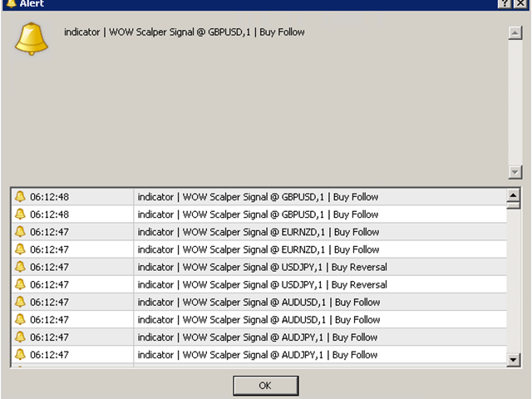
Task: Click the down arrow of the alert list scrollbar
Action: pyautogui.click(x=514, y=360)
